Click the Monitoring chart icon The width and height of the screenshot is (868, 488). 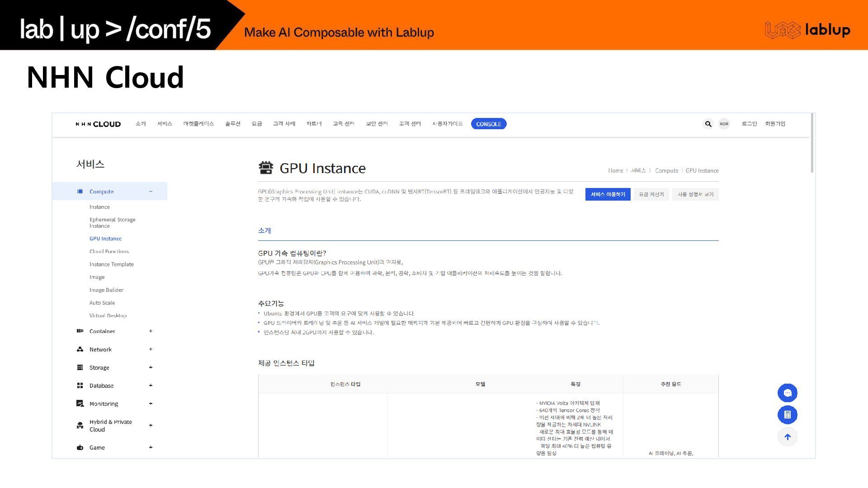click(x=80, y=404)
